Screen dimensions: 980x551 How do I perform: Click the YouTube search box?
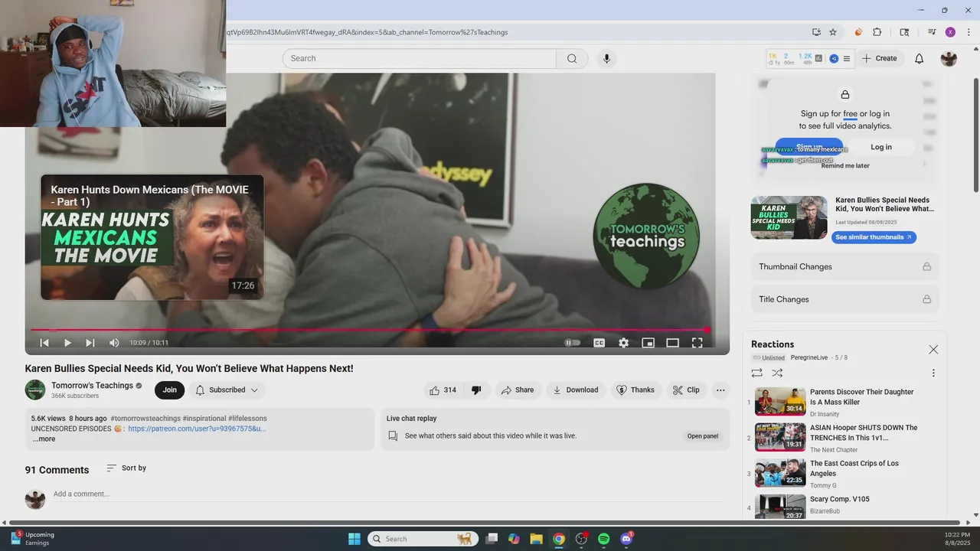coord(419,58)
